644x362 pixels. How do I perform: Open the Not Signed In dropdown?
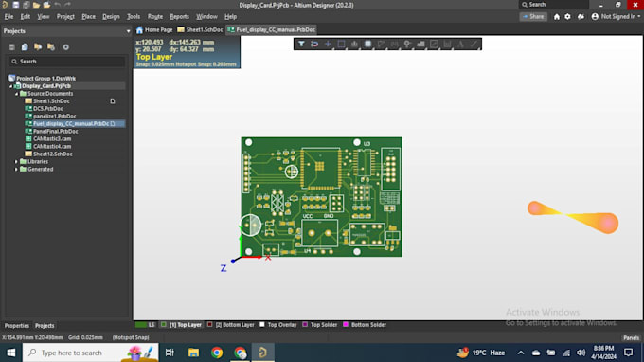point(617,17)
